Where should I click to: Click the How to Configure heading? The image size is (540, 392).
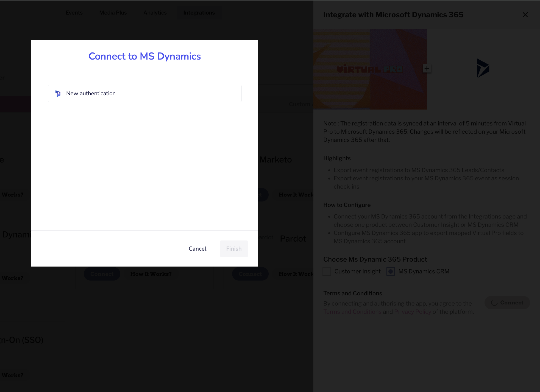click(x=347, y=205)
